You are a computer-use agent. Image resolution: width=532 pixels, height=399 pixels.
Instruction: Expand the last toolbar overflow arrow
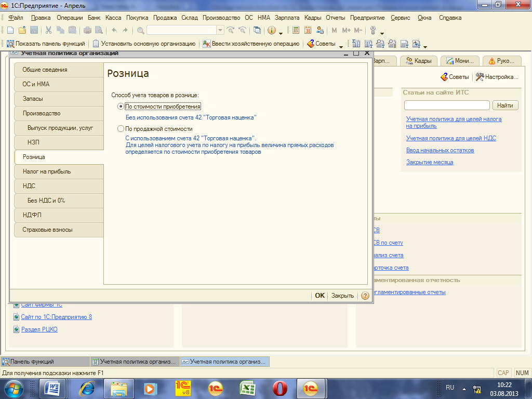[425, 46]
